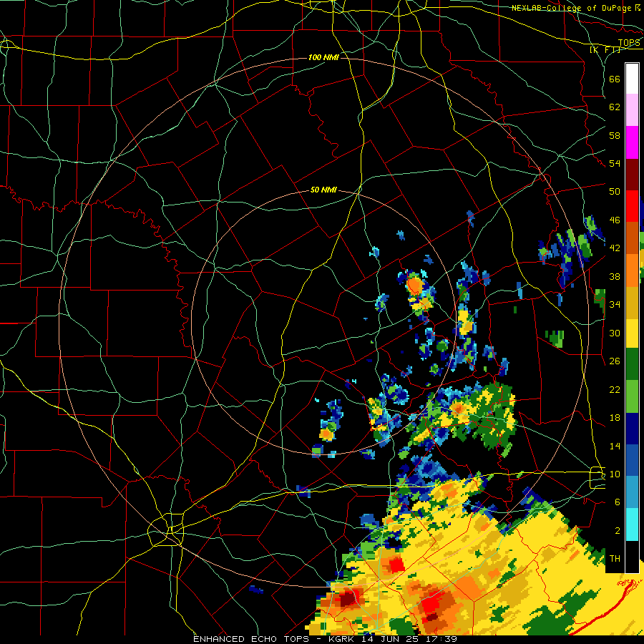Click the dark maroon 50 kft swatch
The height and width of the screenshot is (644, 644).
[632, 174]
